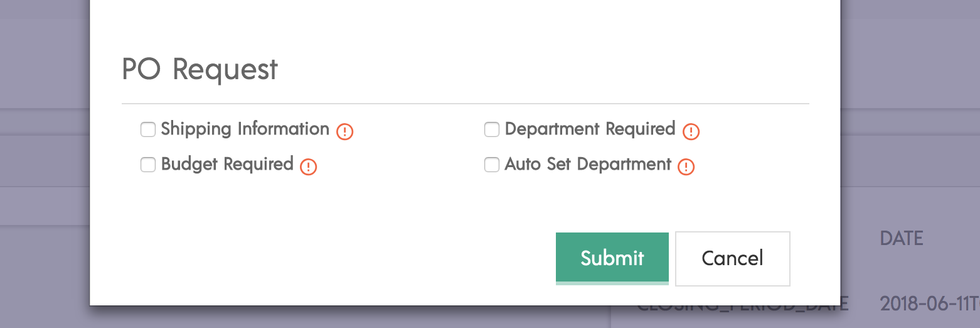980x328 pixels.
Task: Submit the PO Request form
Action: click(612, 258)
